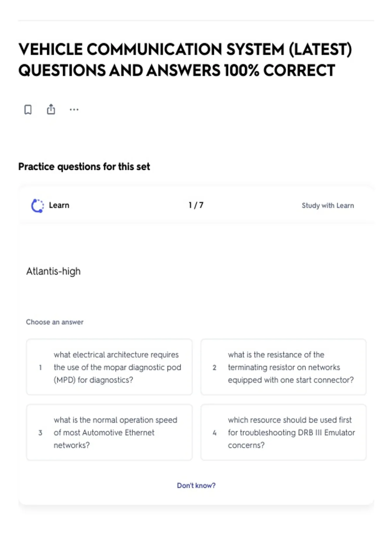Click the circular Learn mode icon

[37, 206]
